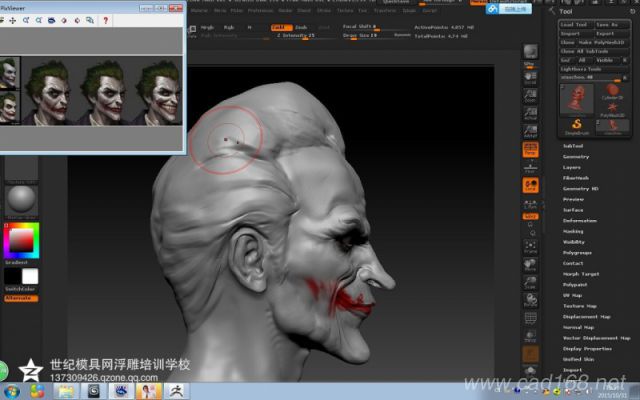The image size is (640, 400).
Task: Select the PolyMesh3D star tool icon
Action: (612, 110)
